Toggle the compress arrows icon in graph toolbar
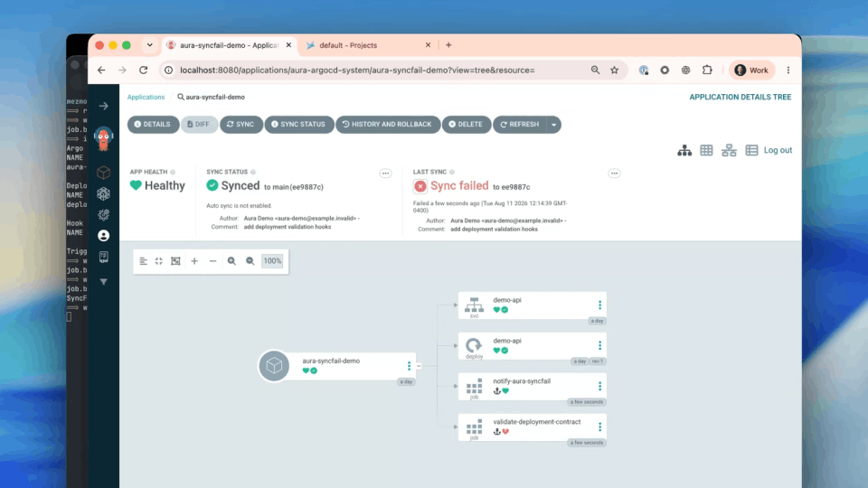868x488 pixels. point(159,261)
